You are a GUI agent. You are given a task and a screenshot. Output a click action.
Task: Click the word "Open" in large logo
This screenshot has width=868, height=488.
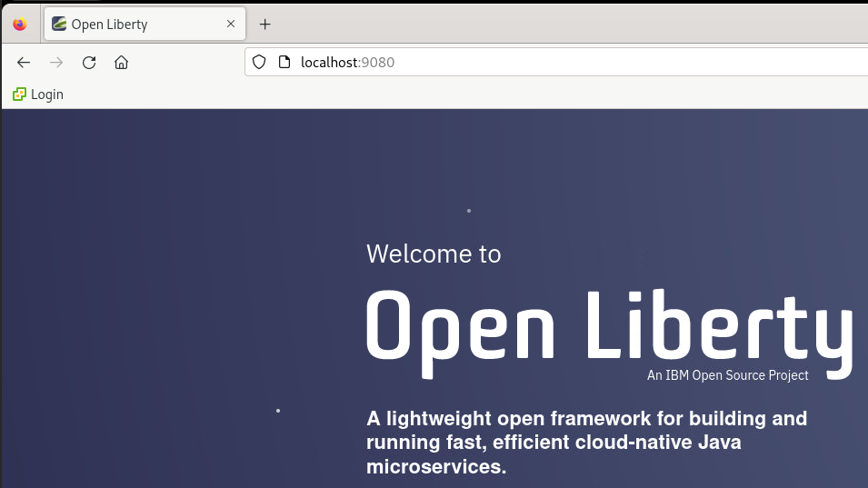pyautogui.click(x=460, y=327)
